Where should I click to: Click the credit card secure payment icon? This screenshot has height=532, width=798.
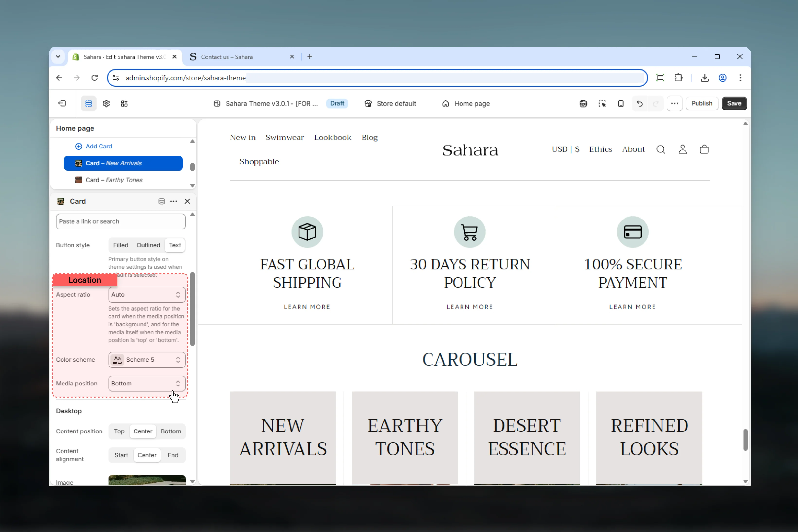(x=633, y=232)
